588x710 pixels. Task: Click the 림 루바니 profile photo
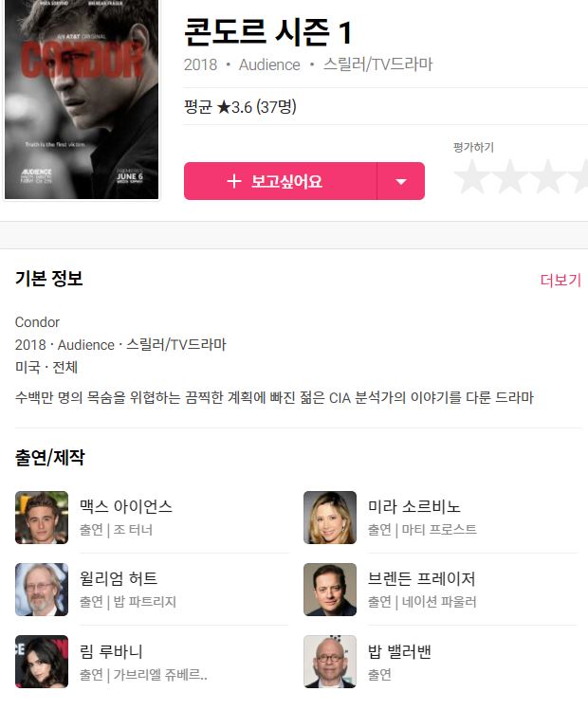tap(42, 662)
